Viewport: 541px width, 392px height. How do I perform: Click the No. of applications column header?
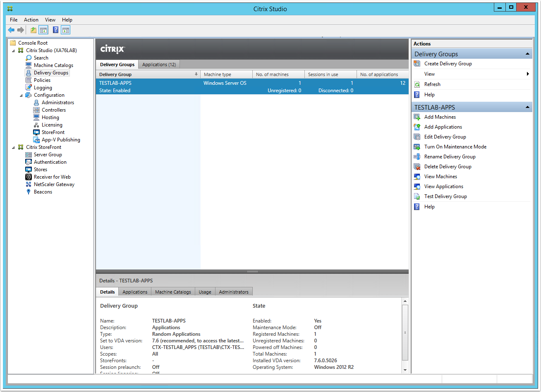(x=382, y=74)
